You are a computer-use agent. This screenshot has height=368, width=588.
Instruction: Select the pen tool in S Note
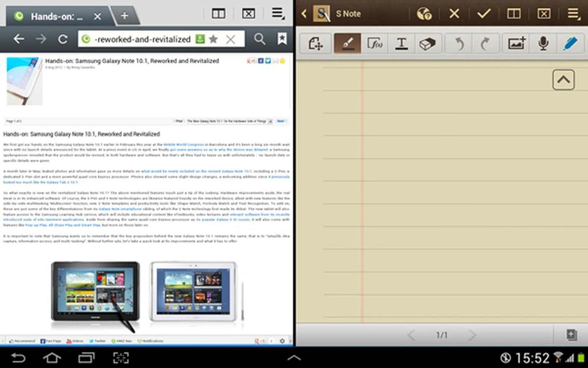347,44
